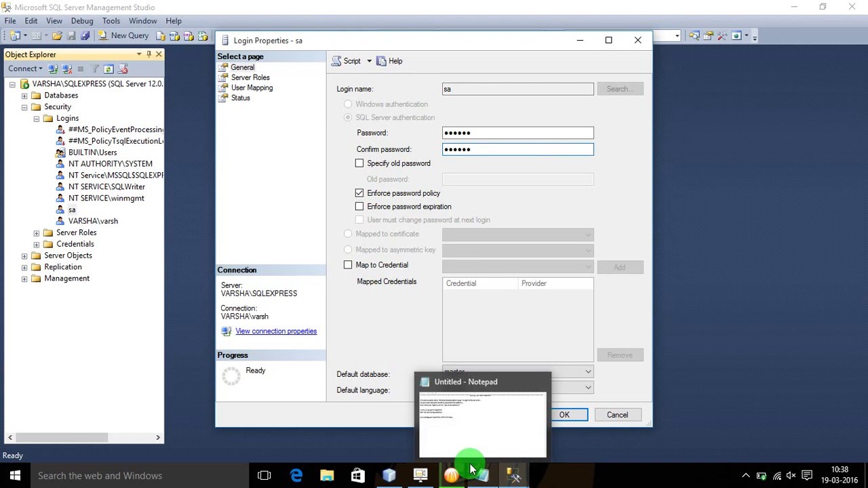Image resolution: width=868 pixels, height=488 pixels.
Task: Enable Enforce password expiration
Action: (359, 207)
